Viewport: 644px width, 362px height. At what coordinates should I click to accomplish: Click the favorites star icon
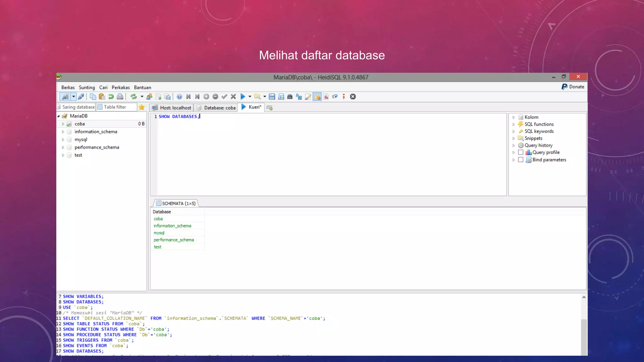point(142,107)
